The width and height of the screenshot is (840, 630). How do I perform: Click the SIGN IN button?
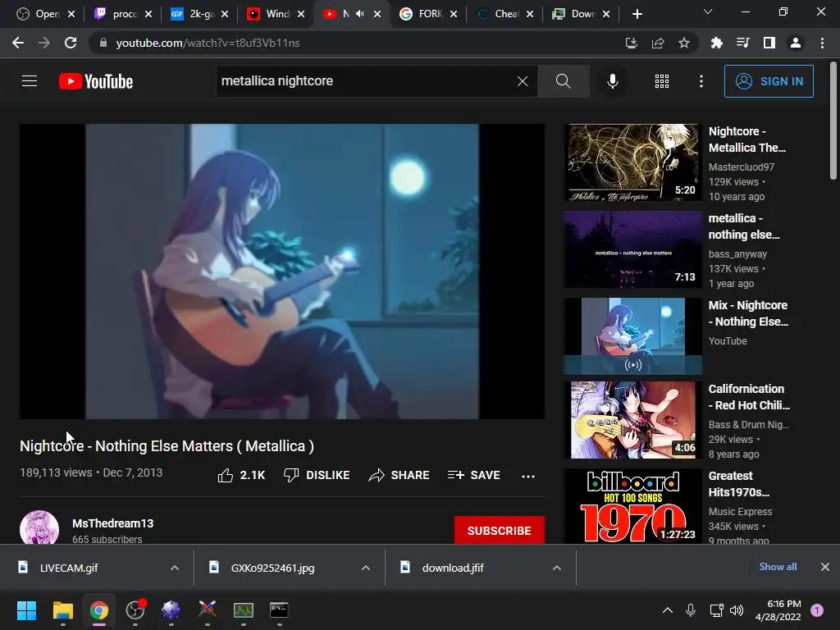point(769,81)
